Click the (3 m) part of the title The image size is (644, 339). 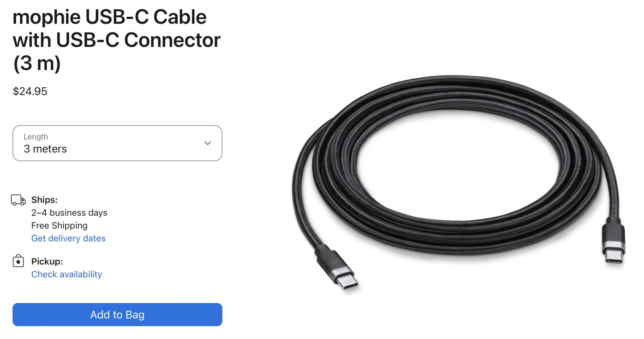pyautogui.click(x=37, y=63)
